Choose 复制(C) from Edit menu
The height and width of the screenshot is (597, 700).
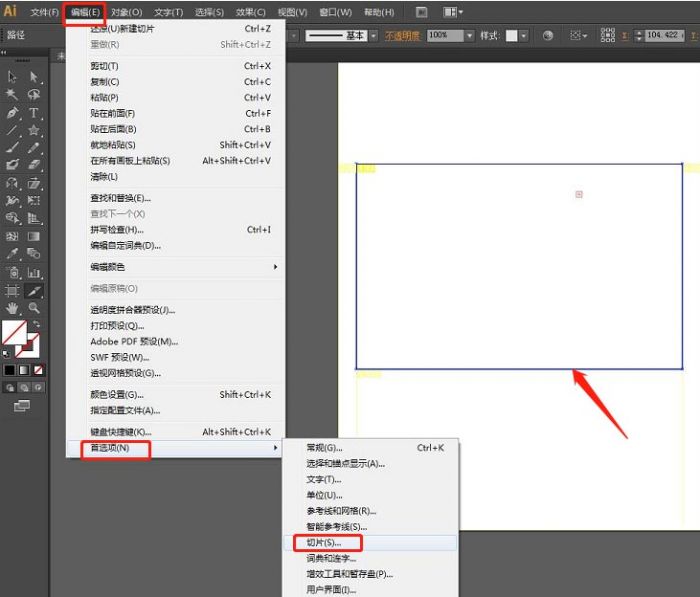tap(176, 82)
